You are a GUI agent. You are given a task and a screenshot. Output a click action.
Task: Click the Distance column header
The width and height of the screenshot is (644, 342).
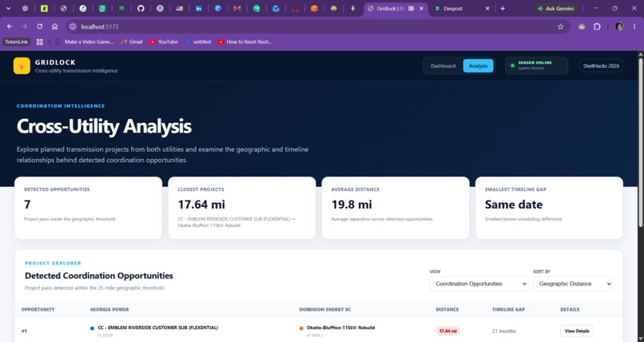447,309
